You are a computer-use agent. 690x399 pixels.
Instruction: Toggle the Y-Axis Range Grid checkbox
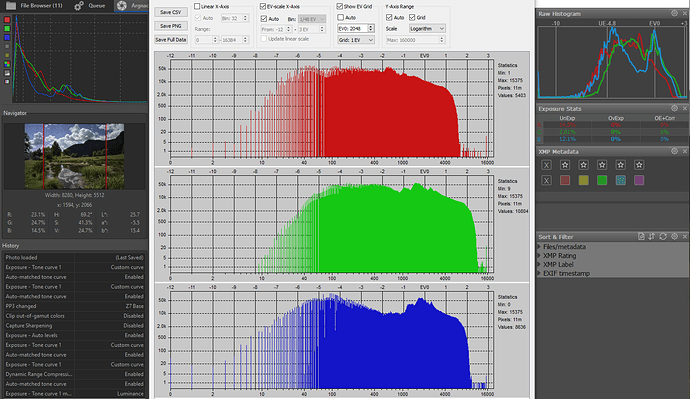tap(412, 18)
